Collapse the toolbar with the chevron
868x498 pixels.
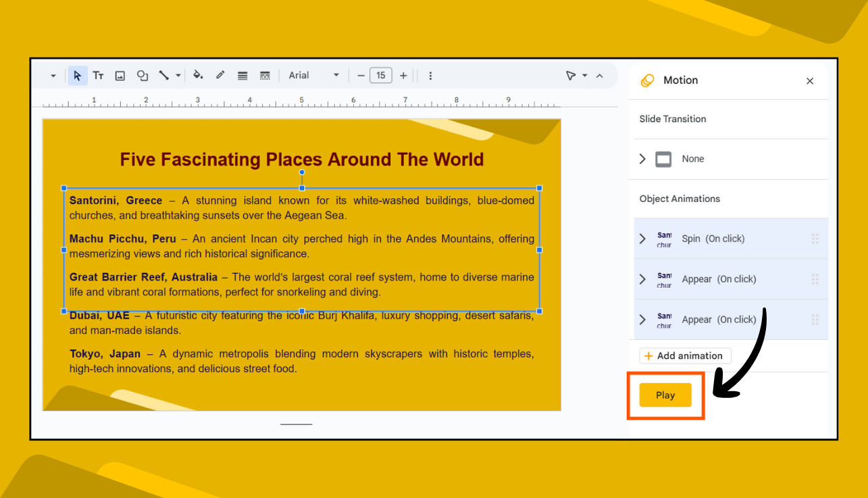tap(600, 75)
